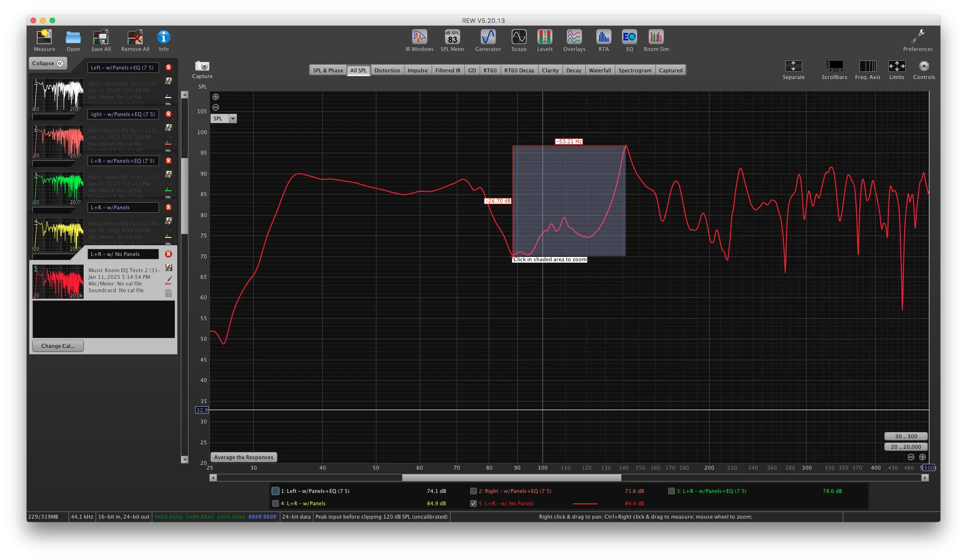Switch to the Spectrogram tab
967x560 pixels.
click(634, 70)
